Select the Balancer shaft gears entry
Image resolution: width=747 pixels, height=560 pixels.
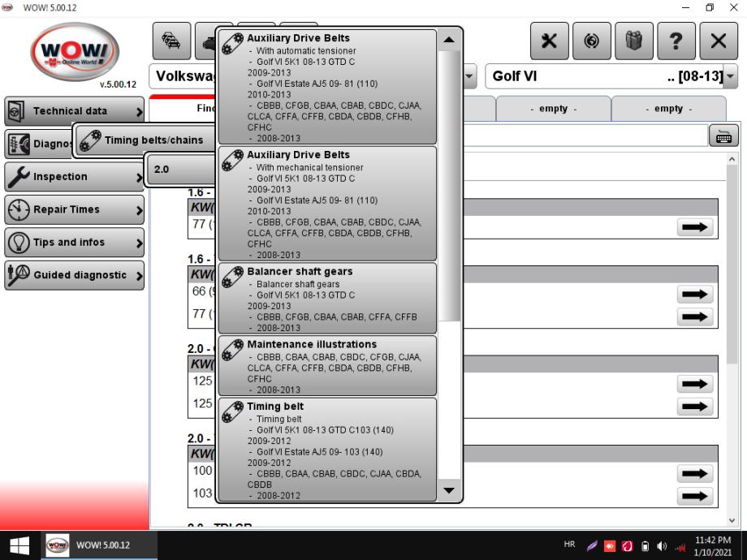pyautogui.click(x=327, y=298)
